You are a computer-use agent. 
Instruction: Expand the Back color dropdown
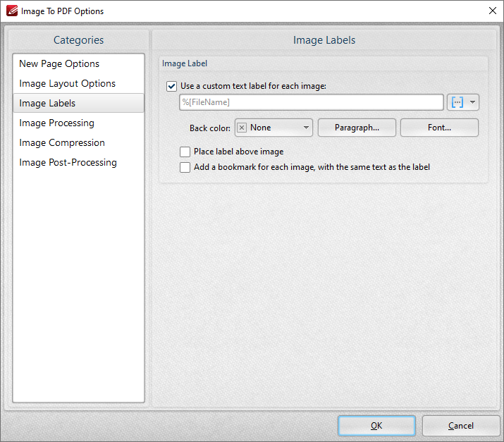tap(273, 128)
